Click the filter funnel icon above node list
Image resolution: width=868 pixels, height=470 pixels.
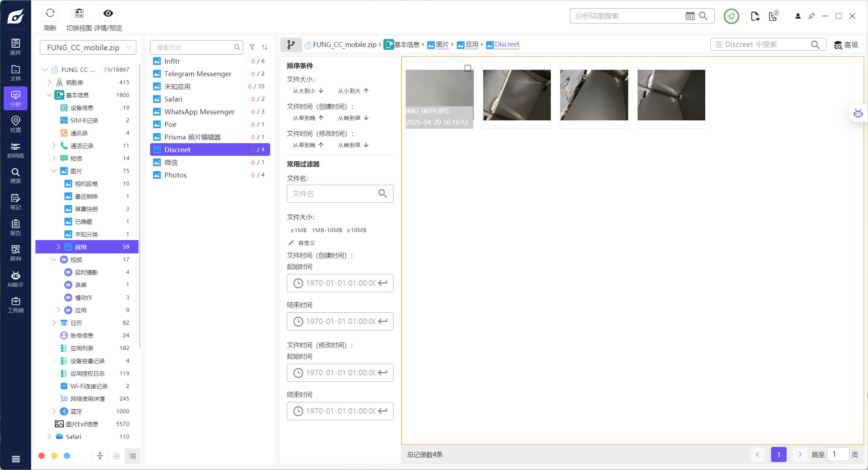(252, 47)
